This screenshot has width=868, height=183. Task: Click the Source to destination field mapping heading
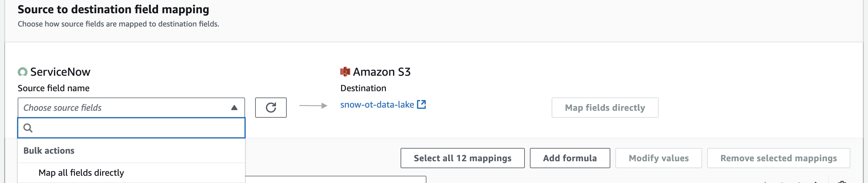[x=113, y=9]
